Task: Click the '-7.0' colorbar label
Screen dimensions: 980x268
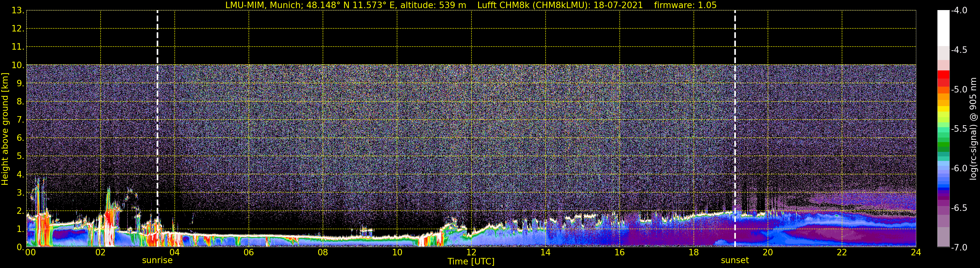Action: click(959, 248)
